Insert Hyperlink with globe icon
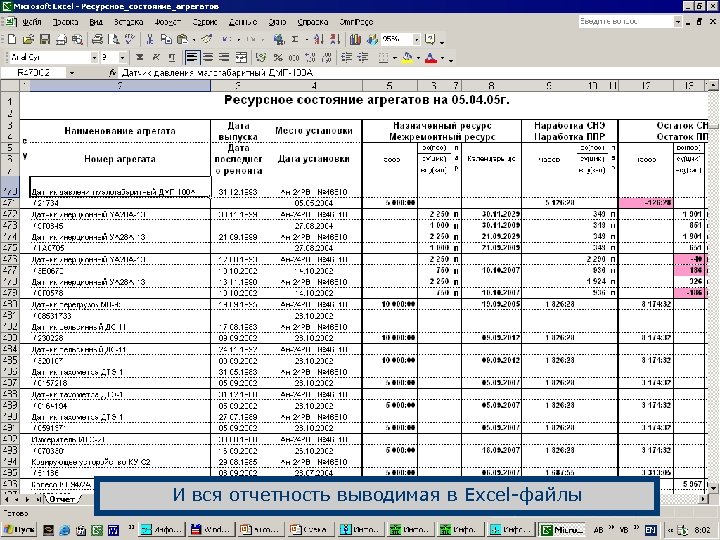 click(x=278, y=39)
